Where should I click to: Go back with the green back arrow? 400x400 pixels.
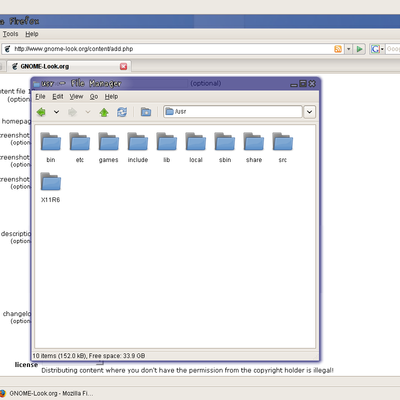[41, 112]
